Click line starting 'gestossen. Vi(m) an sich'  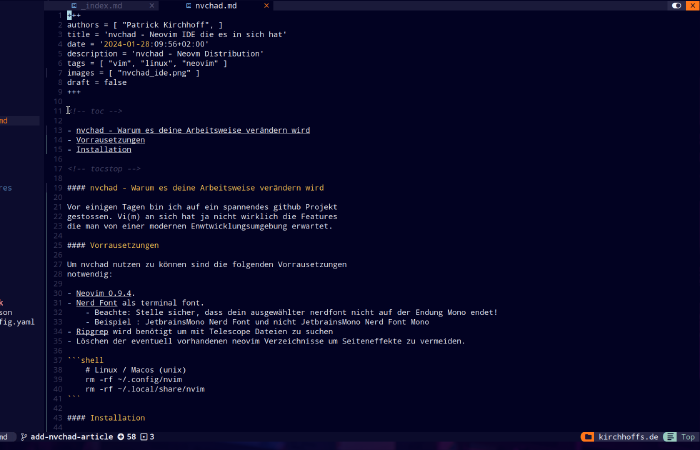pyautogui.click(x=202, y=217)
